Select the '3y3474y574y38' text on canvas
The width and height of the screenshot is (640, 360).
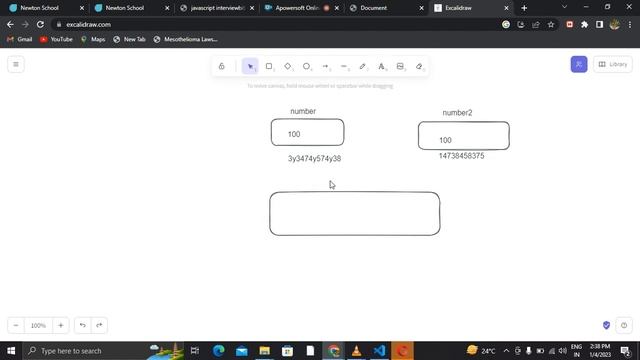(314, 158)
